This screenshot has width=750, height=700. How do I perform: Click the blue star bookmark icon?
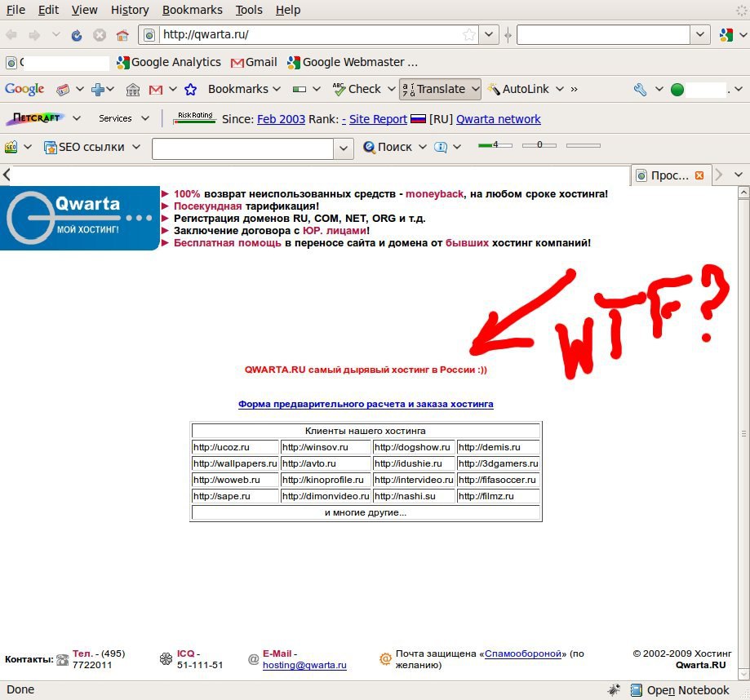(x=190, y=90)
